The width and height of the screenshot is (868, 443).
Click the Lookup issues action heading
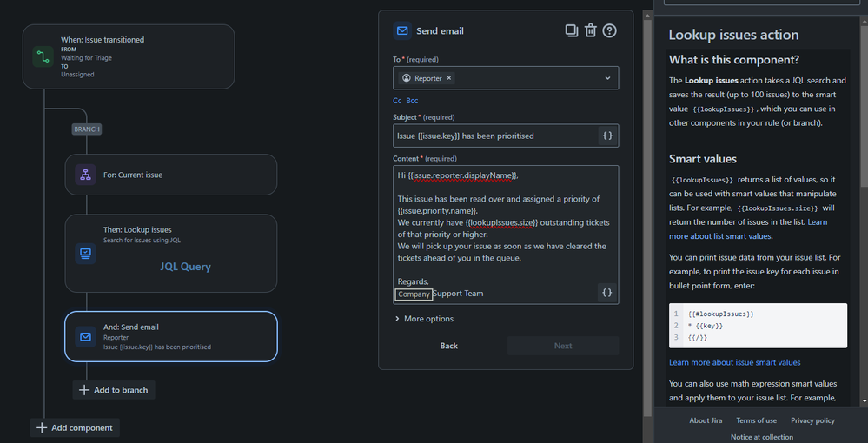tap(733, 35)
